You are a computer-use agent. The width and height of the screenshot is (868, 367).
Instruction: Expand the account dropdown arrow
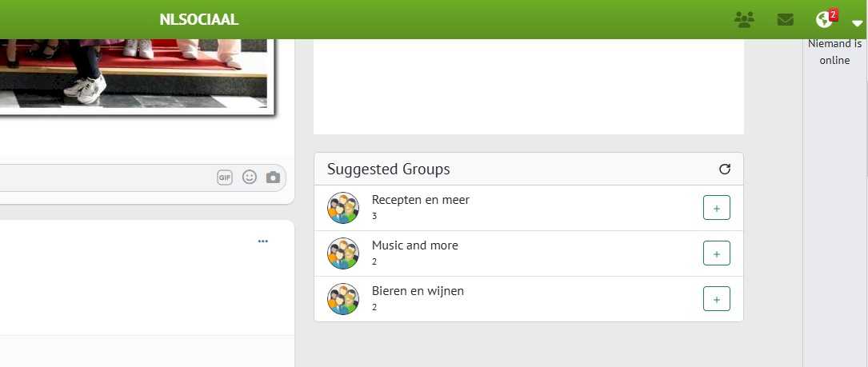pos(858,24)
